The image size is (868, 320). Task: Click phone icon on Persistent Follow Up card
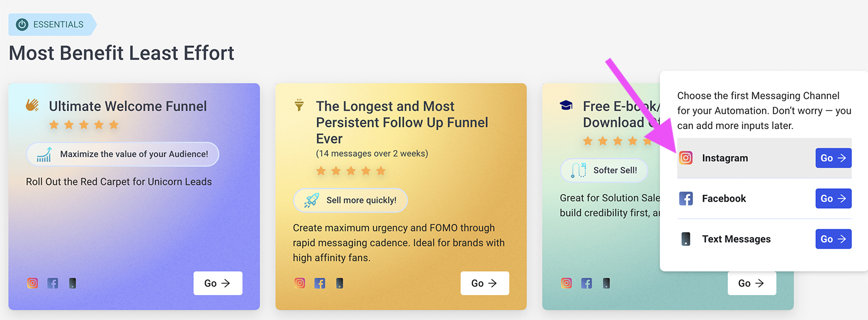pyautogui.click(x=339, y=283)
